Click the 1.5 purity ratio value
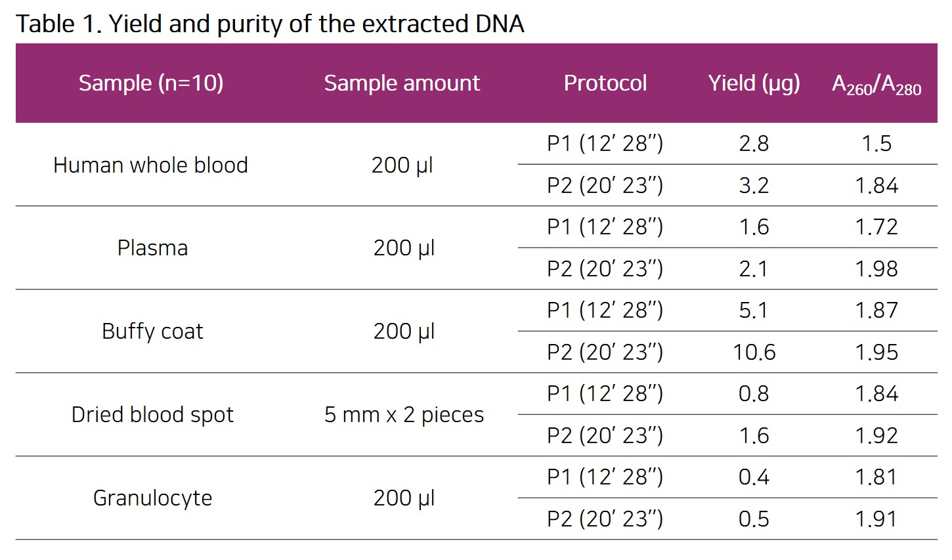This screenshot has width=952, height=560. 876,144
